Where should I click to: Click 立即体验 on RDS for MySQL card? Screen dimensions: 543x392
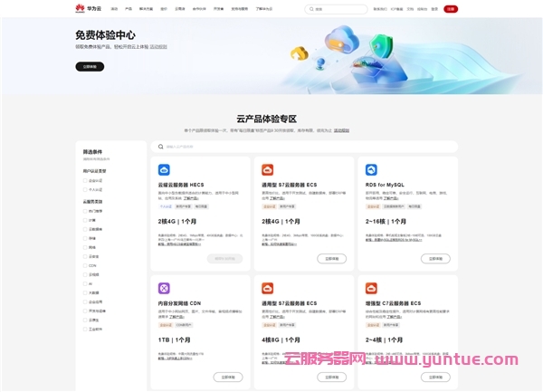pos(435,258)
